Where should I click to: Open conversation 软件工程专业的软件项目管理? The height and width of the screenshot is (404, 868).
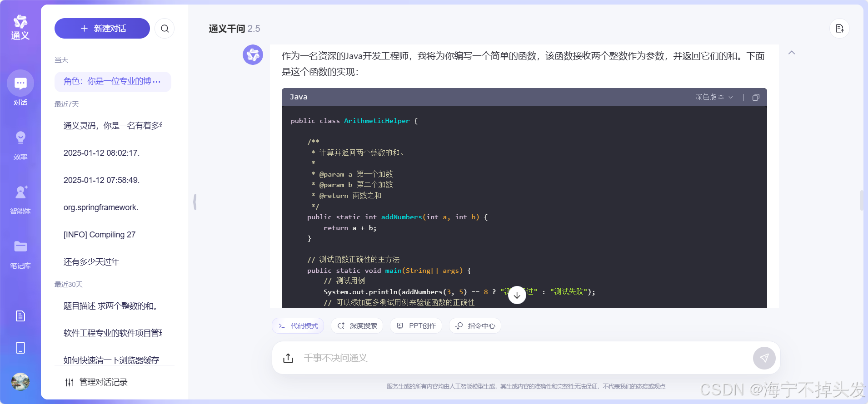coord(113,333)
